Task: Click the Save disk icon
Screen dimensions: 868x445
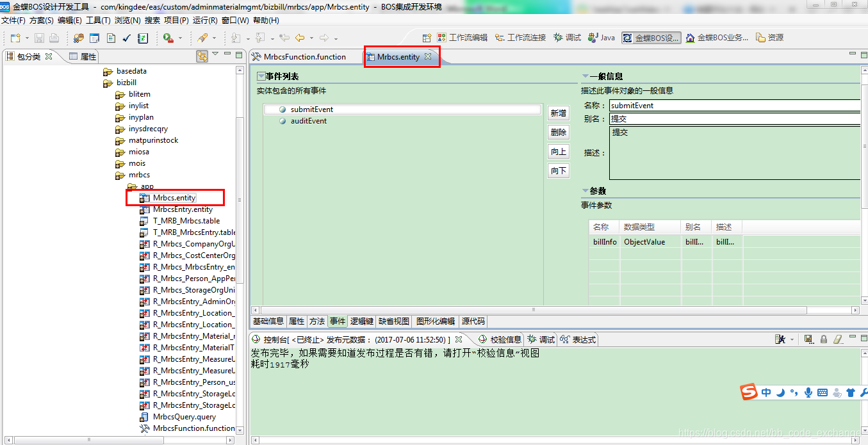Action: click(40, 38)
